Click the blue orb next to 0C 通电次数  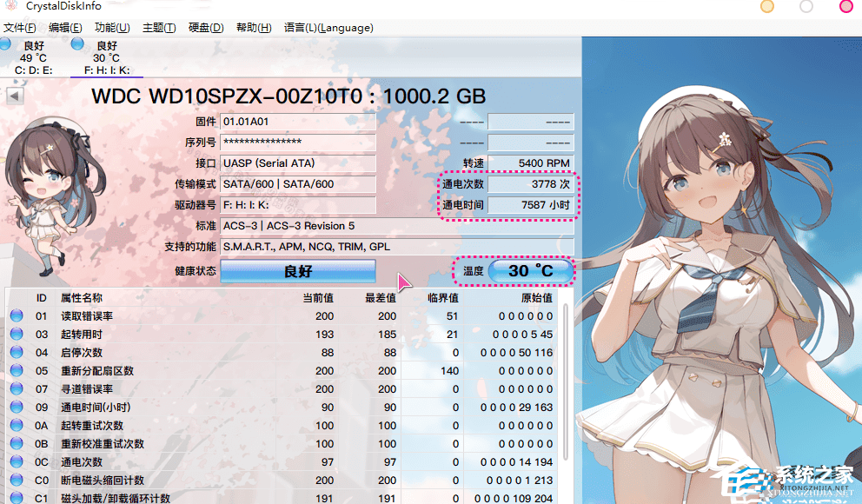17,462
